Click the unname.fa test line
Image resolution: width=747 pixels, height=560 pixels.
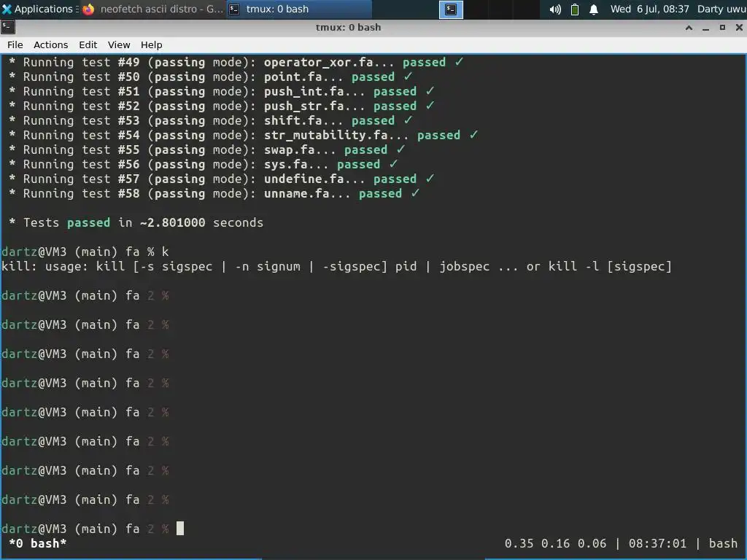point(214,193)
